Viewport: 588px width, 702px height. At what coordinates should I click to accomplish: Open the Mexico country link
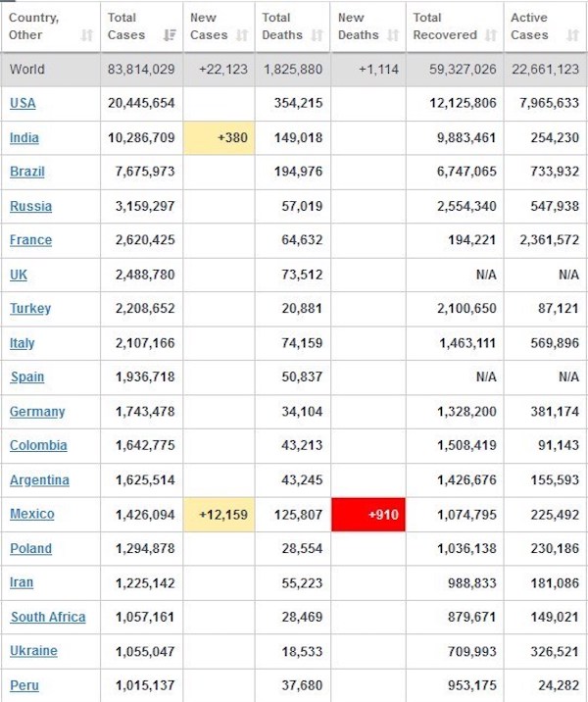point(32,514)
